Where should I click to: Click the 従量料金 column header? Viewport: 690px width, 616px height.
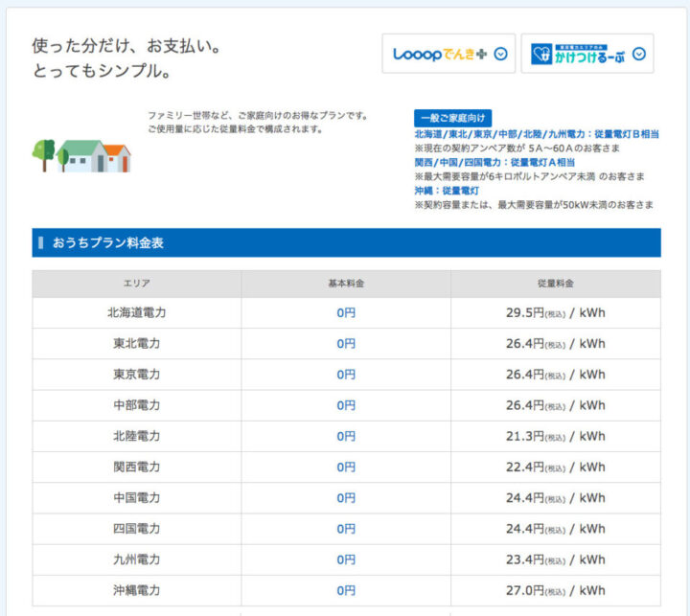556,284
